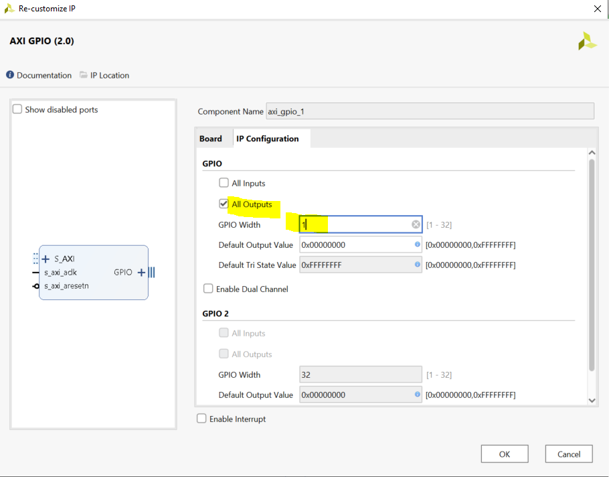Expand the GPIO interface plus icon
The width and height of the screenshot is (609, 477).
coord(141,272)
